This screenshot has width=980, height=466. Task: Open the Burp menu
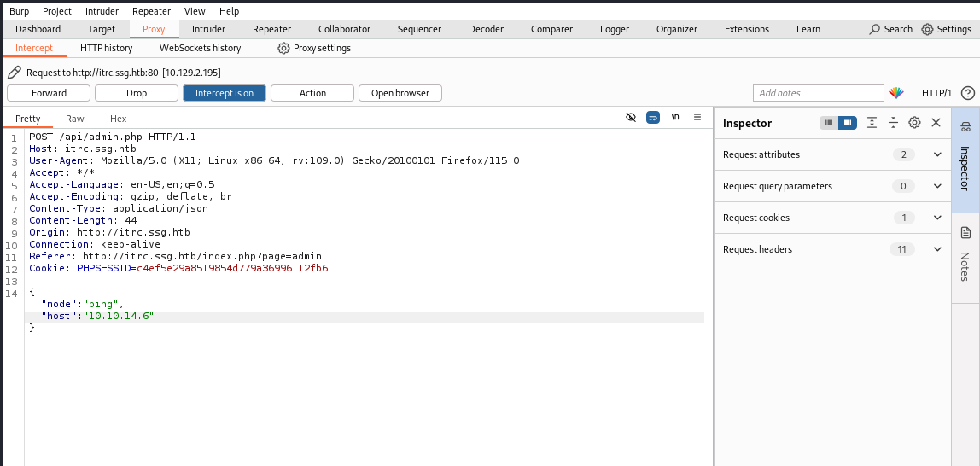pyautogui.click(x=19, y=11)
